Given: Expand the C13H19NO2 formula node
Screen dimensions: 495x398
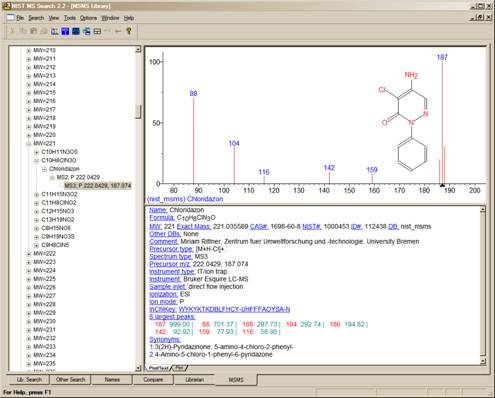Looking at the screenshot, I should (36, 220).
